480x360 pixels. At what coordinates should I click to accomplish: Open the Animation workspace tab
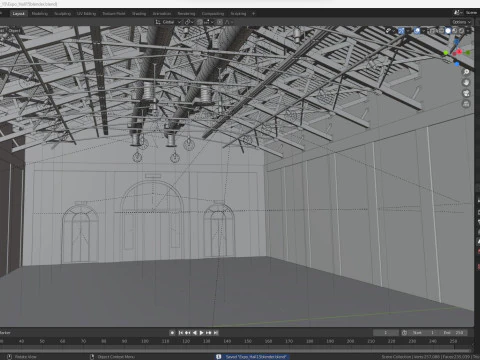[162, 14]
